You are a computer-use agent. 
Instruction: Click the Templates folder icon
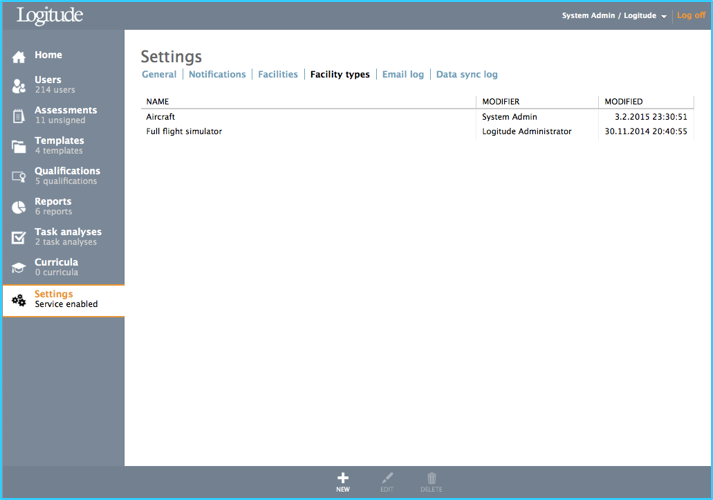click(x=19, y=146)
